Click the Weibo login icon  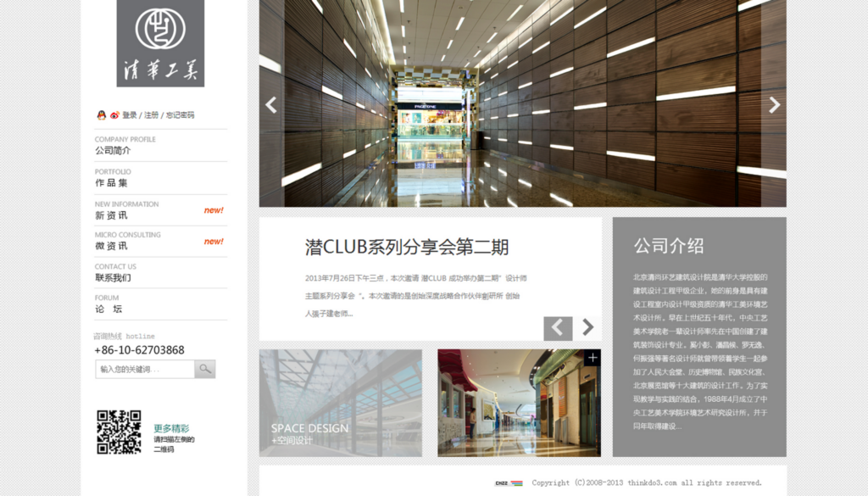[114, 115]
